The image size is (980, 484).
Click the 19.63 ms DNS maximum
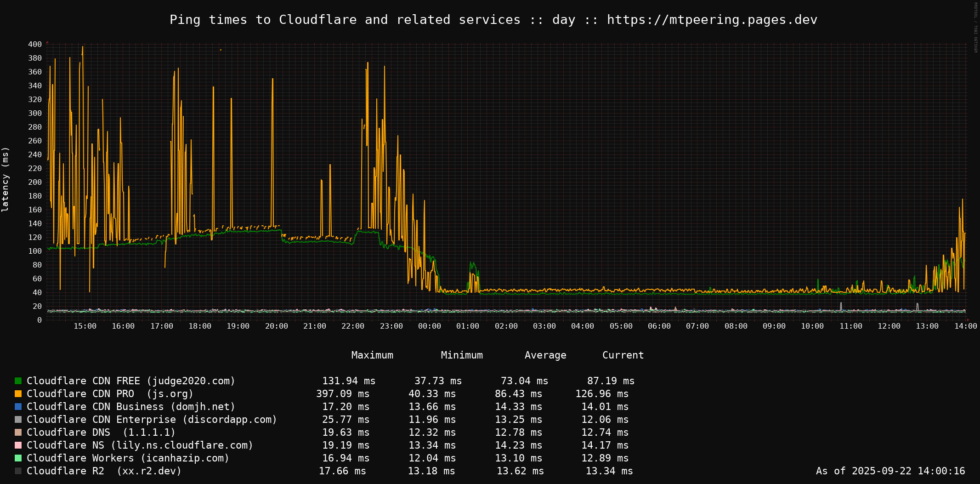click(346, 433)
